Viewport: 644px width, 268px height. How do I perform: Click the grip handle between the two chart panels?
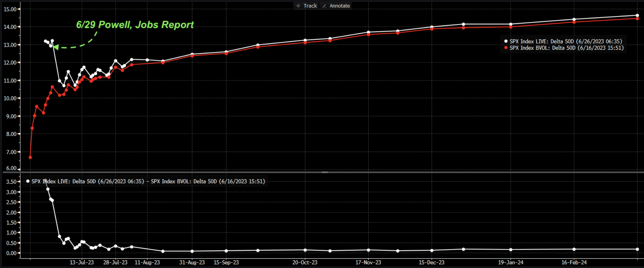(x=325, y=172)
